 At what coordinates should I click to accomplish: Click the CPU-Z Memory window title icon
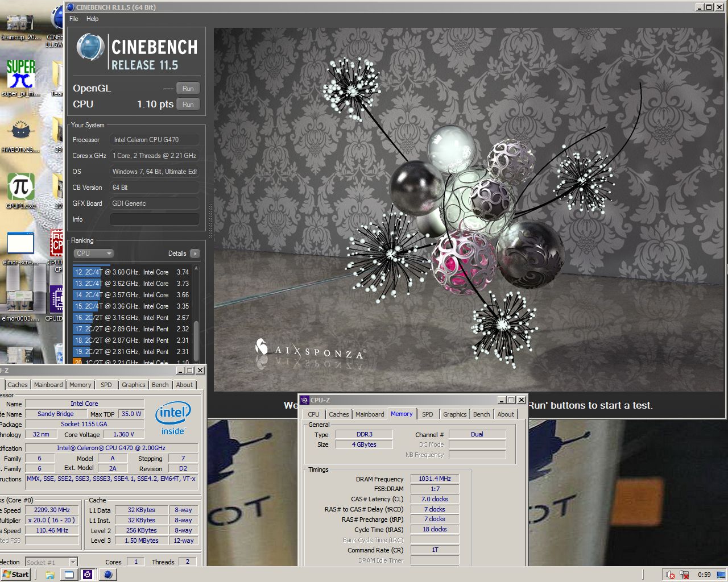pos(305,400)
